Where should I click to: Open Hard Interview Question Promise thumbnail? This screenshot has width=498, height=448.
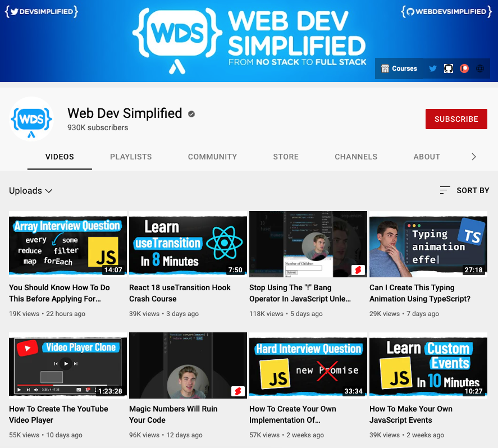(x=308, y=365)
